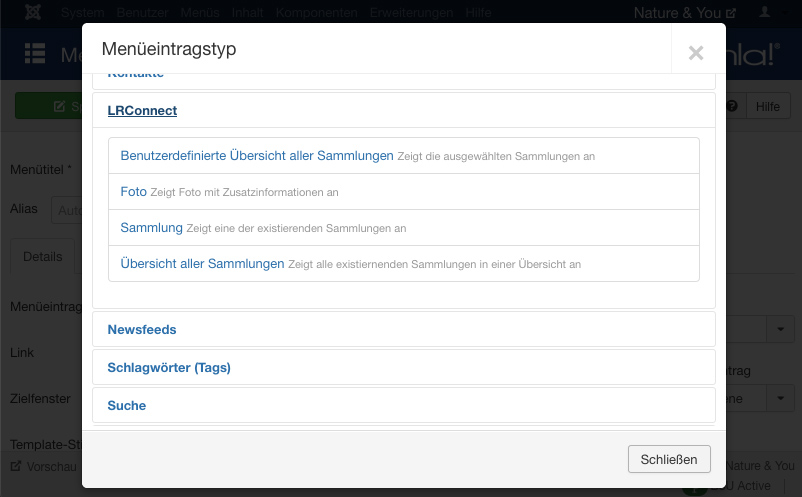Expand the Schlagwörter (Tags) section
Screen dimensions: 802x497
(169, 367)
